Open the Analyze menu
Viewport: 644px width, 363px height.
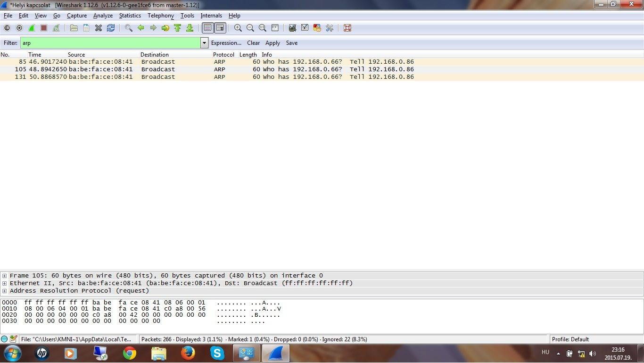tap(103, 16)
